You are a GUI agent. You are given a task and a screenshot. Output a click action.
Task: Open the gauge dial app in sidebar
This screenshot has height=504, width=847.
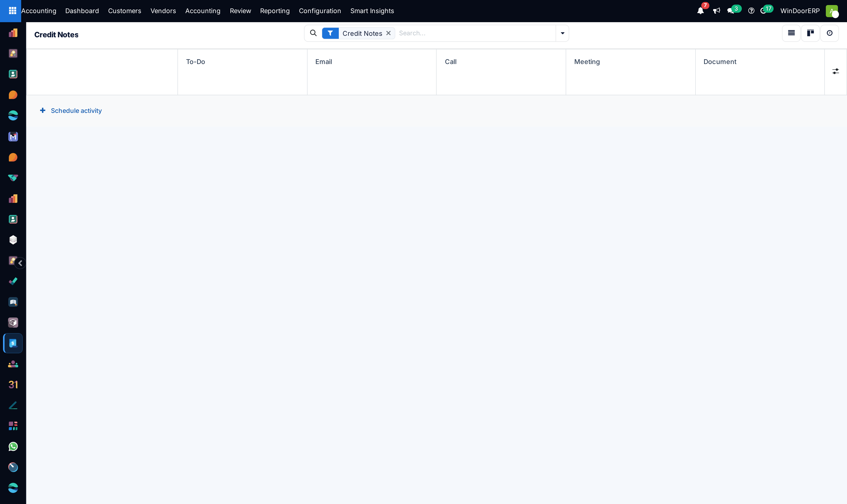pos(13,467)
